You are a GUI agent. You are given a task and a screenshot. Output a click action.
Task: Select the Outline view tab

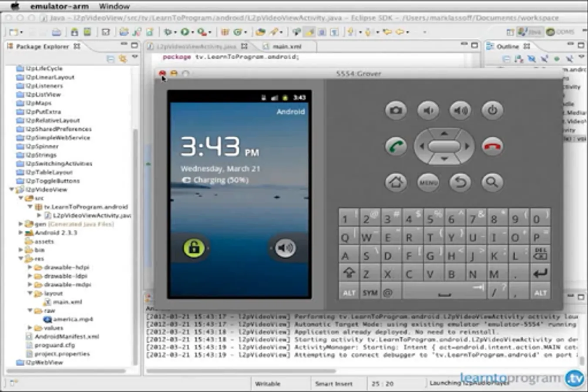[x=507, y=46]
